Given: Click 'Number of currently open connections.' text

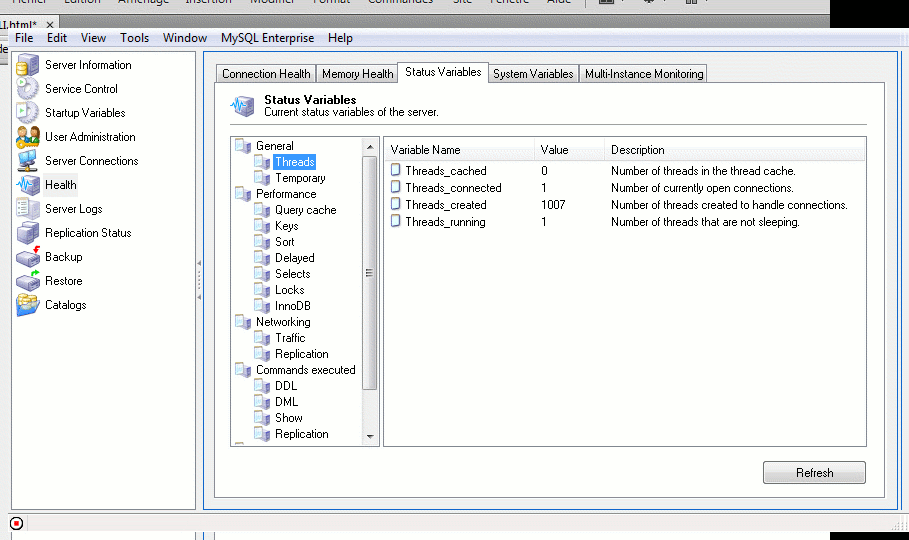Looking at the screenshot, I should pyautogui.click(x=702, y=188).
